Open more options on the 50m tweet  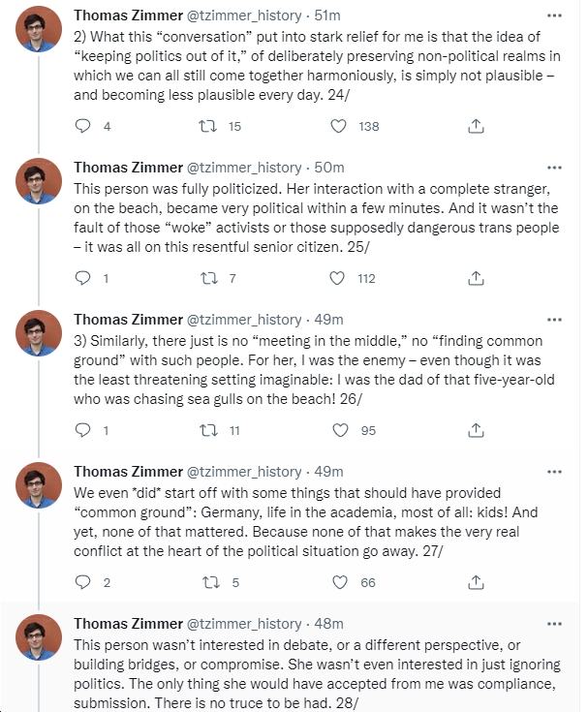tap(554, 168)
